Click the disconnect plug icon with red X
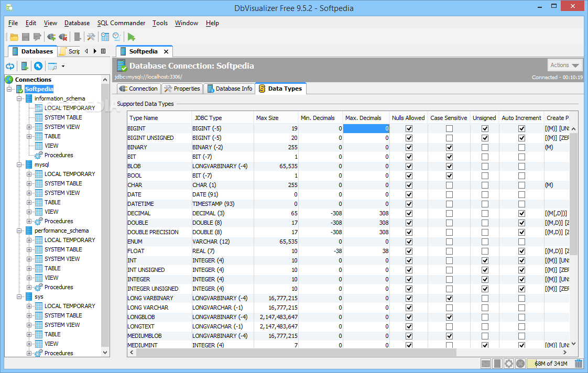The image size is (588, 373). (63, 37)
